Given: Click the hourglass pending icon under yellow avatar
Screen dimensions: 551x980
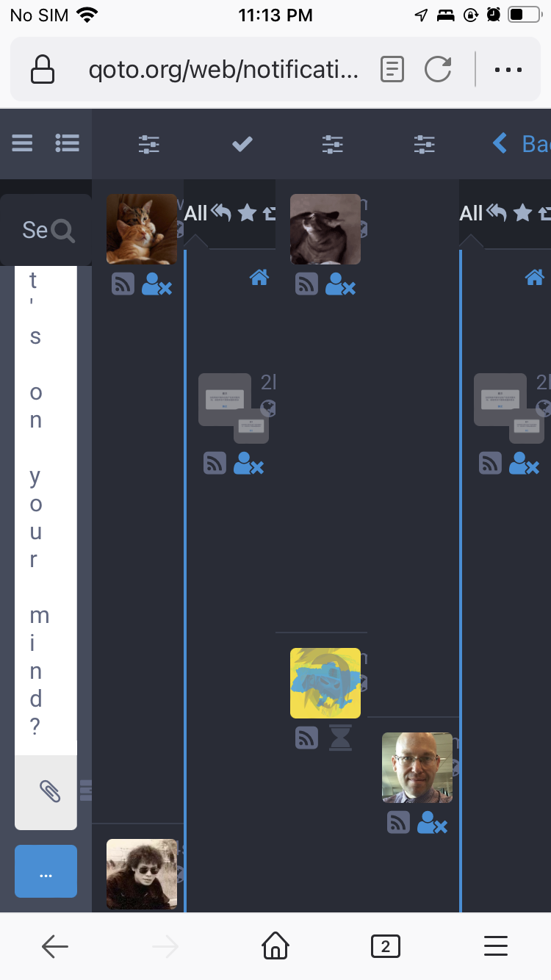Looking at the screenshot, I should [x=340, y=738].
